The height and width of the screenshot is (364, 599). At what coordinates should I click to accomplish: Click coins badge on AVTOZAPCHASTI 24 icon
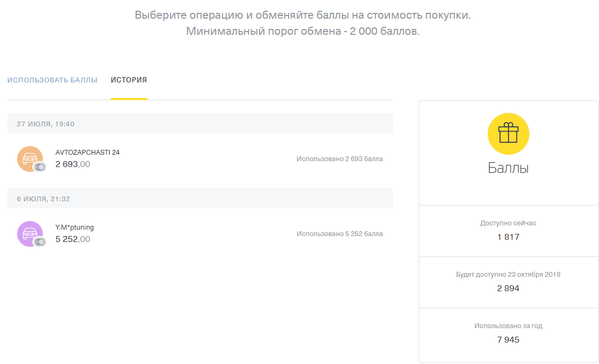coord(40,167)
